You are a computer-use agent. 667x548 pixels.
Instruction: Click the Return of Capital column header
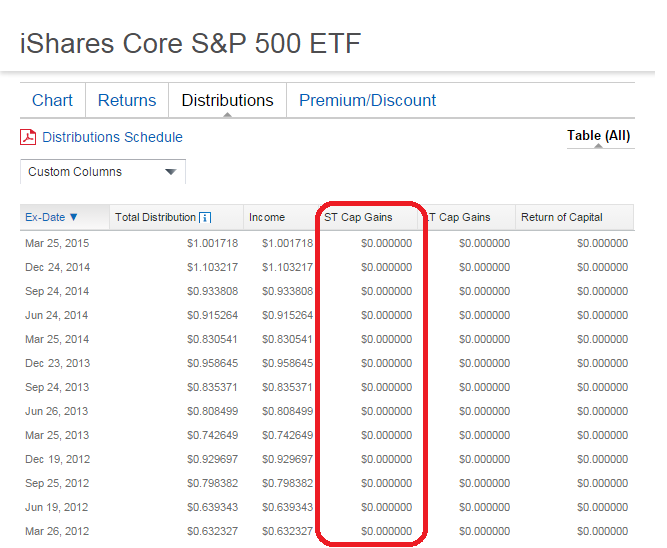pos(562,217)
